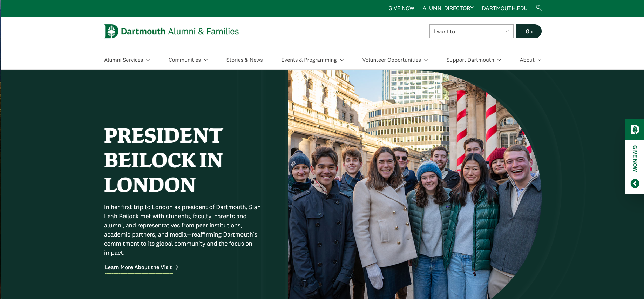Click vertical Give Now side tab text
This screenshot has height=299, width=644.
635,158
